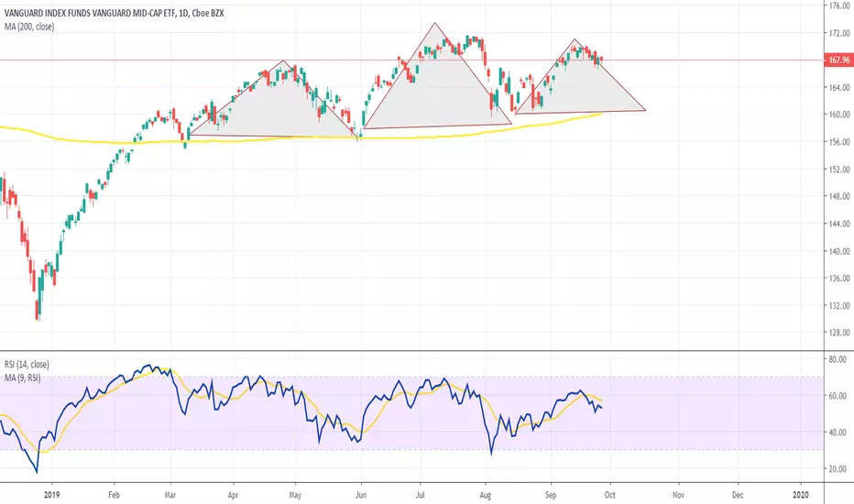Viewport: 854px width, 504px height.
Task: Click the 2019 date axis label
Action: [51, 495]
